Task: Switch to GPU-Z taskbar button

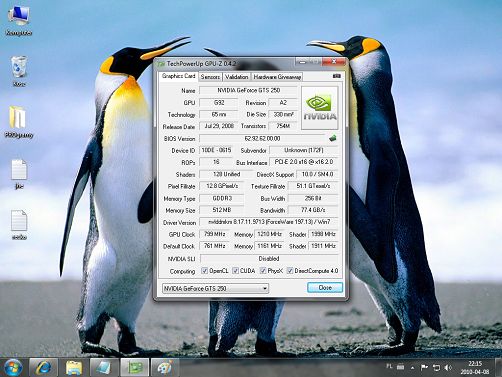Action: point(135,367)
